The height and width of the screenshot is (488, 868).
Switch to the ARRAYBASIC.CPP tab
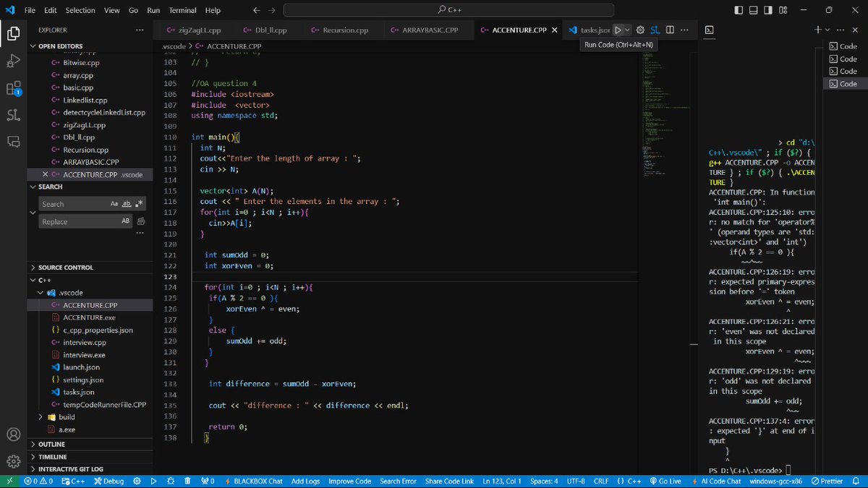[x=425, y=30]
